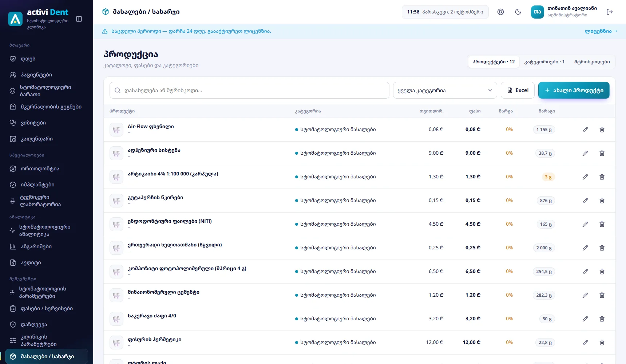626x364 pixels.
Task: Edit the მინაიონომერული ცემენტი row
Action: pos(585,295)
